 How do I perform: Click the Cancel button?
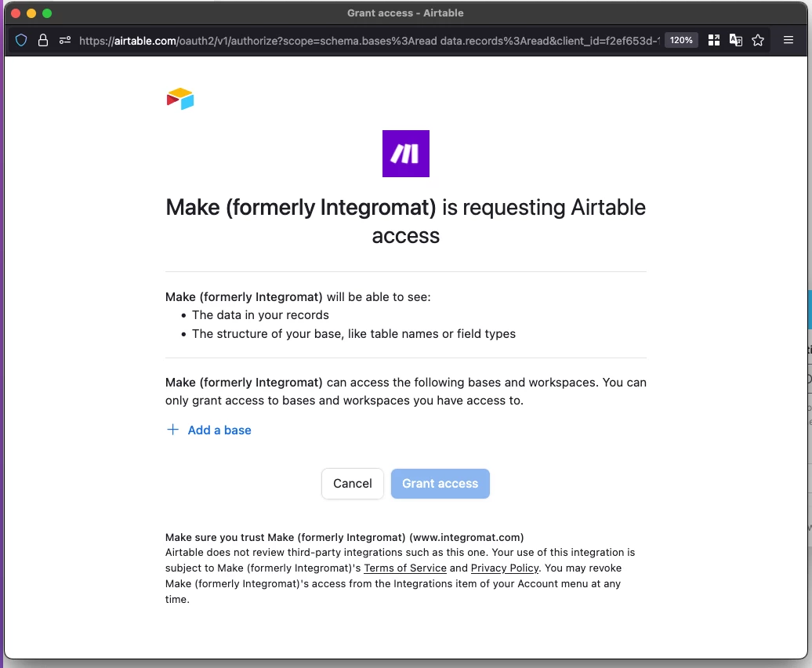pos(352,484)
